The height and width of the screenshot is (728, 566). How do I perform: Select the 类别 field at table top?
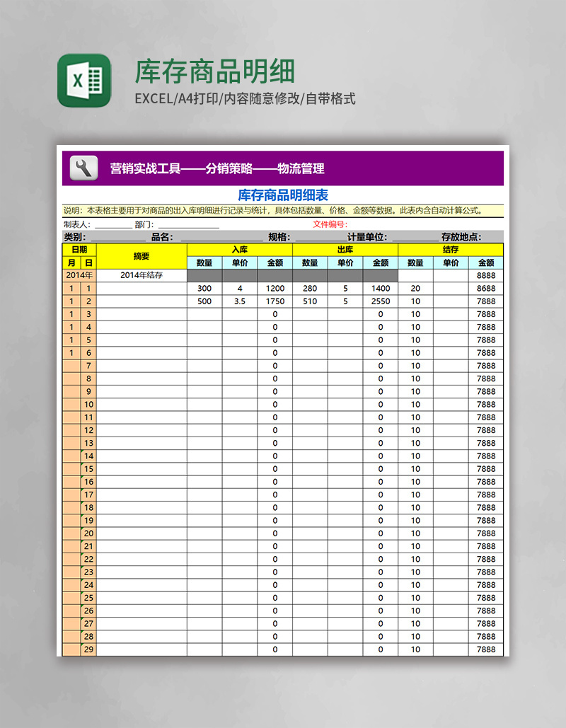coord(72,235)
